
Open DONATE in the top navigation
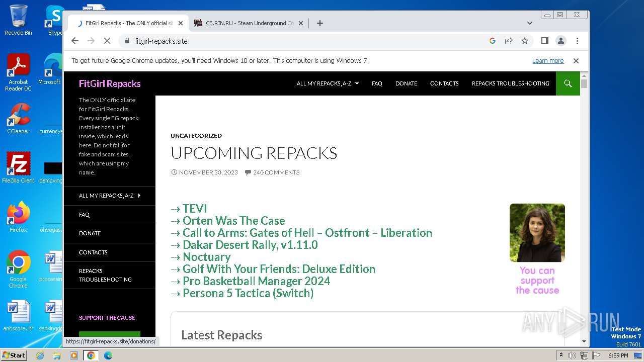pyautogui.click(x=406, y=83)
